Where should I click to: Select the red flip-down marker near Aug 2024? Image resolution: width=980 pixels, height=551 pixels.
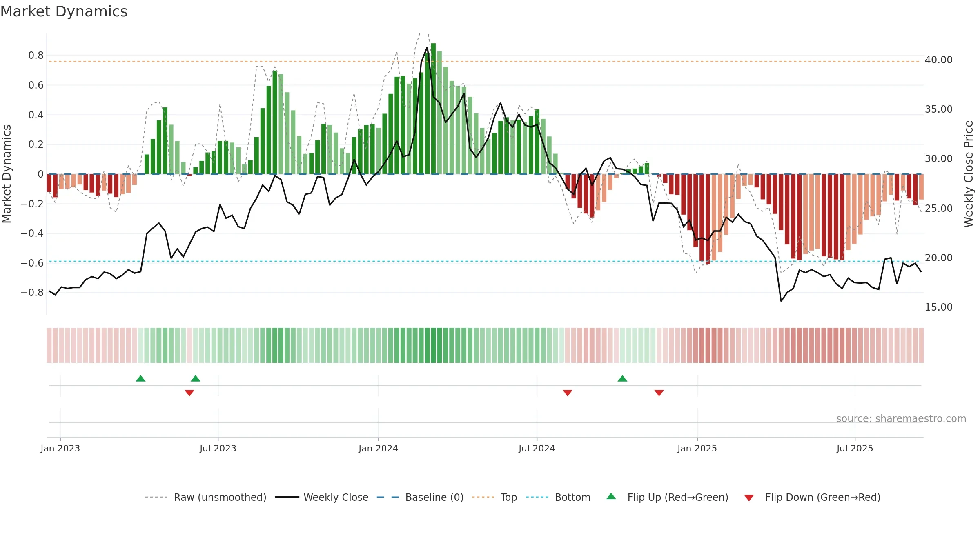coord(568,393)
